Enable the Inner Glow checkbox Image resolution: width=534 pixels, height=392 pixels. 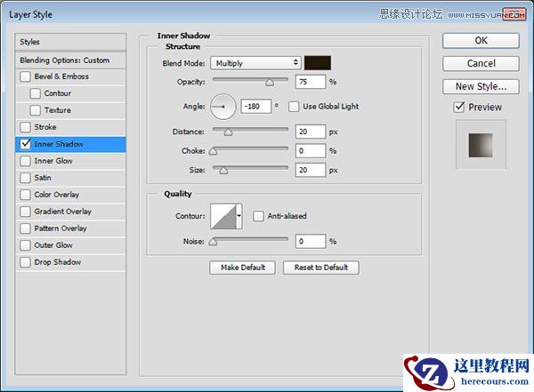(25, 161)
